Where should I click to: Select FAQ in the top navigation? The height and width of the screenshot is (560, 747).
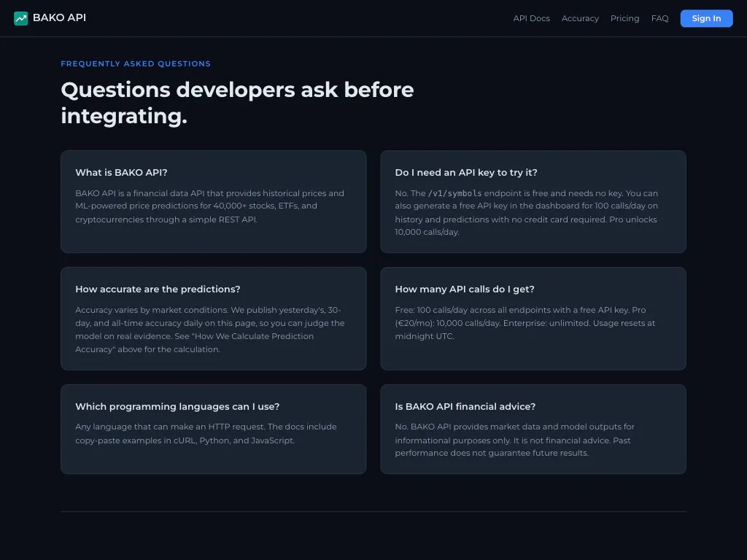pos(659,18)
